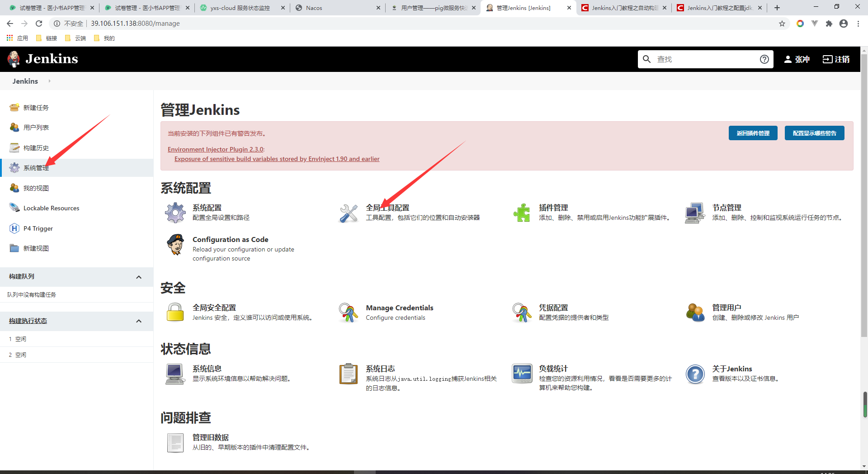Click the 不安全 site info indicator
Viewport: 868px width, 474px height.
pos(69,24)
